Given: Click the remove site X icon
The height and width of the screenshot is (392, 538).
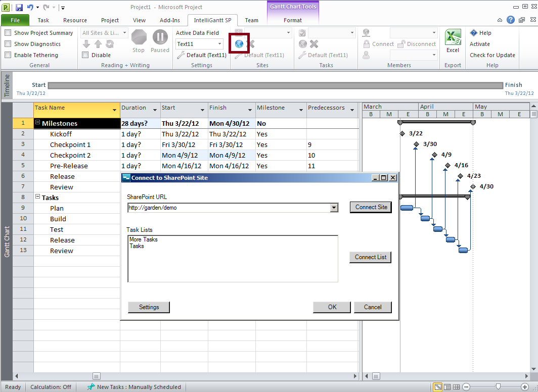Looking at the screenshot, I should (251, 44).
